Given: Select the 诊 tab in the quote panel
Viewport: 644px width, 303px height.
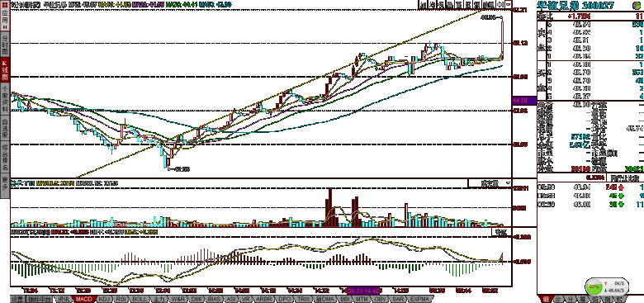Looking at the screenshot, I should [x=558, y=299].
